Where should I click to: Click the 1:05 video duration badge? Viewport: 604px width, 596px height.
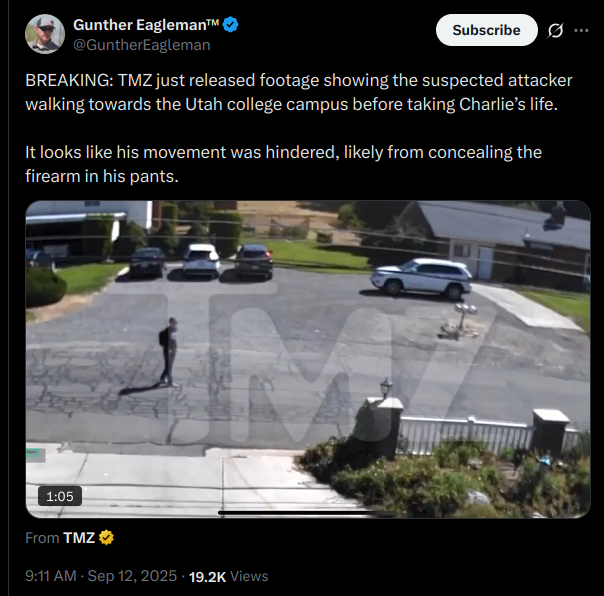point(60,496)
